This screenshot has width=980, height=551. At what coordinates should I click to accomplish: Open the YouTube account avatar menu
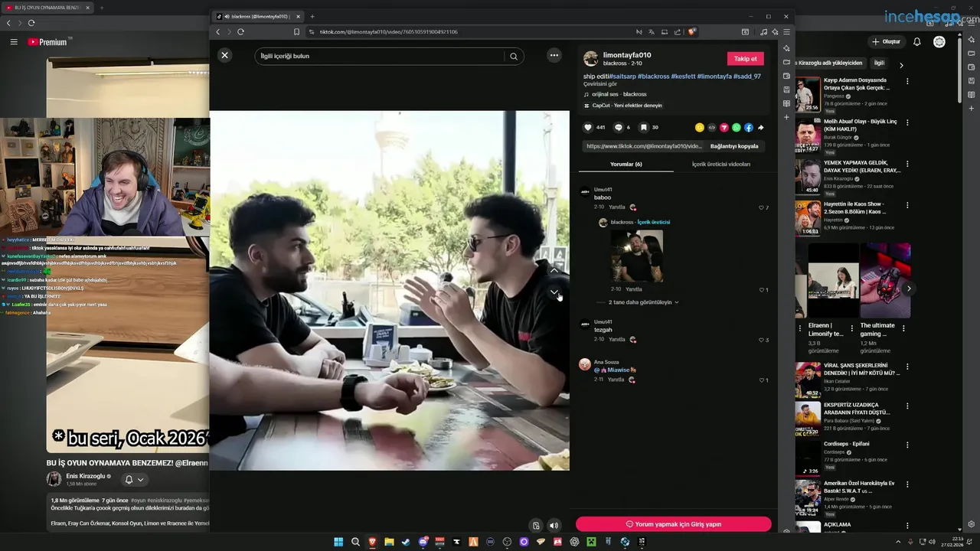939,42
